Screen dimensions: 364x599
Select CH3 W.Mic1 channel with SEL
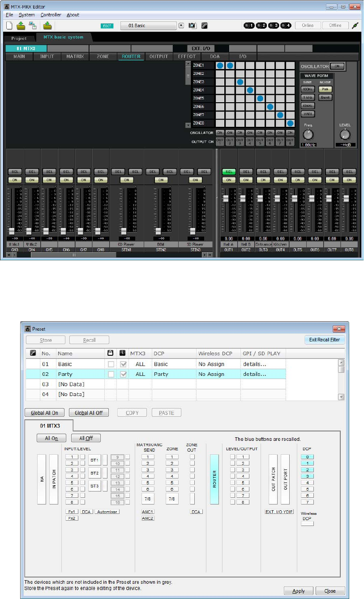[14, 172]
